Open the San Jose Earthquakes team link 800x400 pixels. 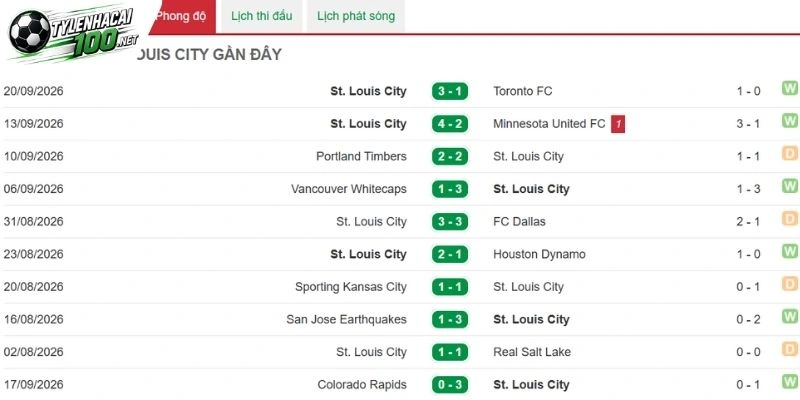346,320
